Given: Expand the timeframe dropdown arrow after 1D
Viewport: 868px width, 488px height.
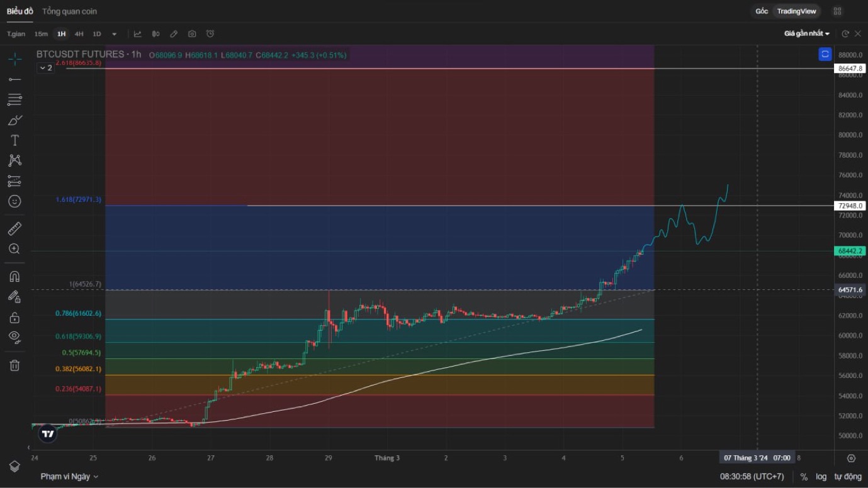Looking at the screenshot, I should [114, 34].
